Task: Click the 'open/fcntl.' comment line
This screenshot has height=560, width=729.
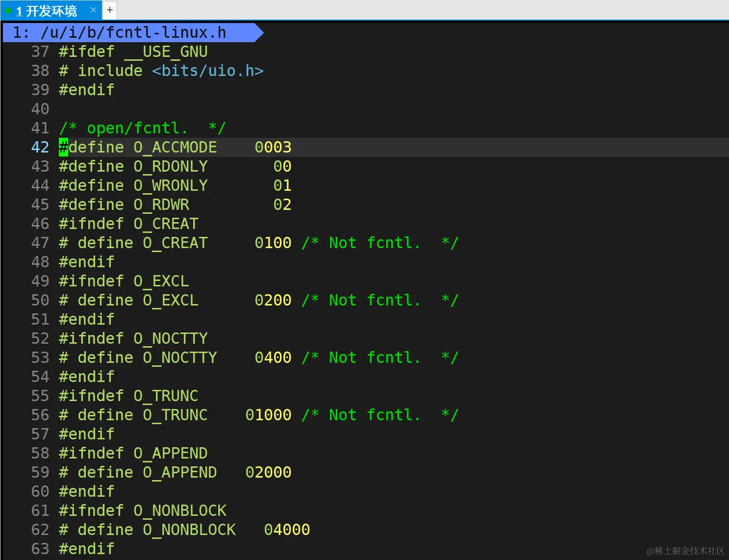Action: click(142, 128)
